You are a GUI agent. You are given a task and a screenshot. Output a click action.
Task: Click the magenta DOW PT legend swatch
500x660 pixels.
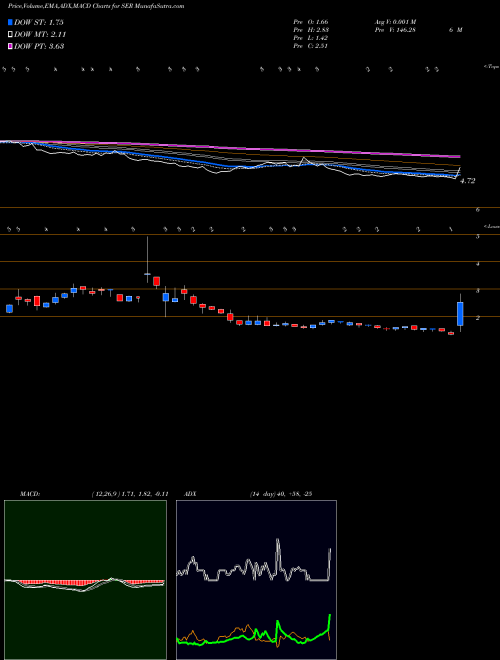click(10, 46)
